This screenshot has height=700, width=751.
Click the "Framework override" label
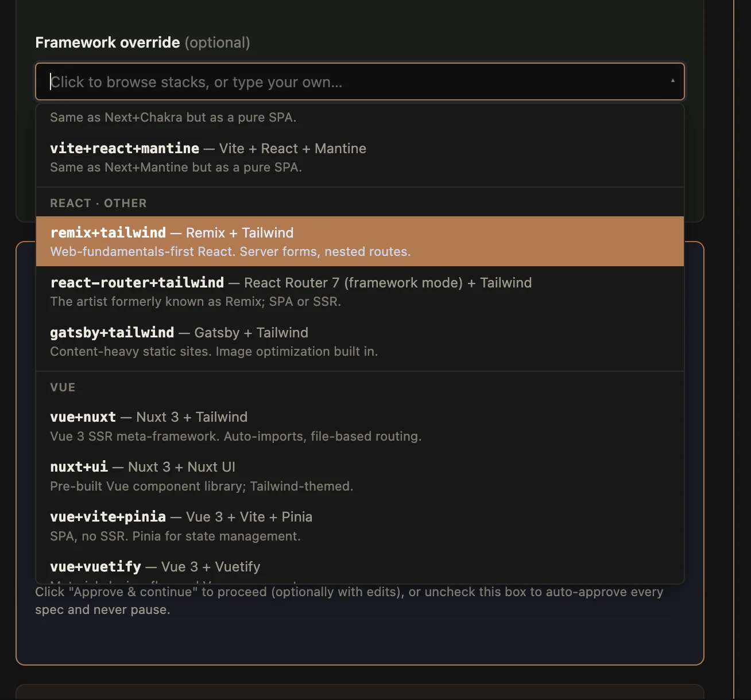[107, 42]
